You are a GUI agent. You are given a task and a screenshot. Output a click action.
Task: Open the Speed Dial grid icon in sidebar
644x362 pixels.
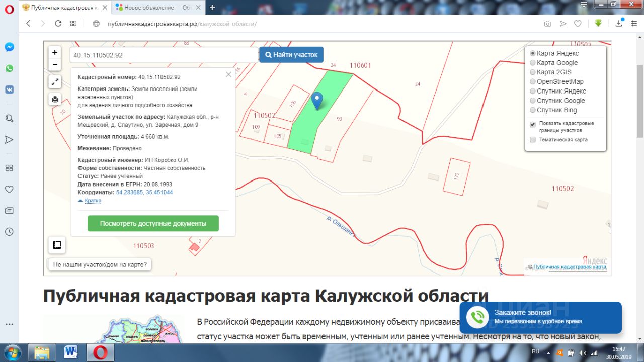(9, 168)
